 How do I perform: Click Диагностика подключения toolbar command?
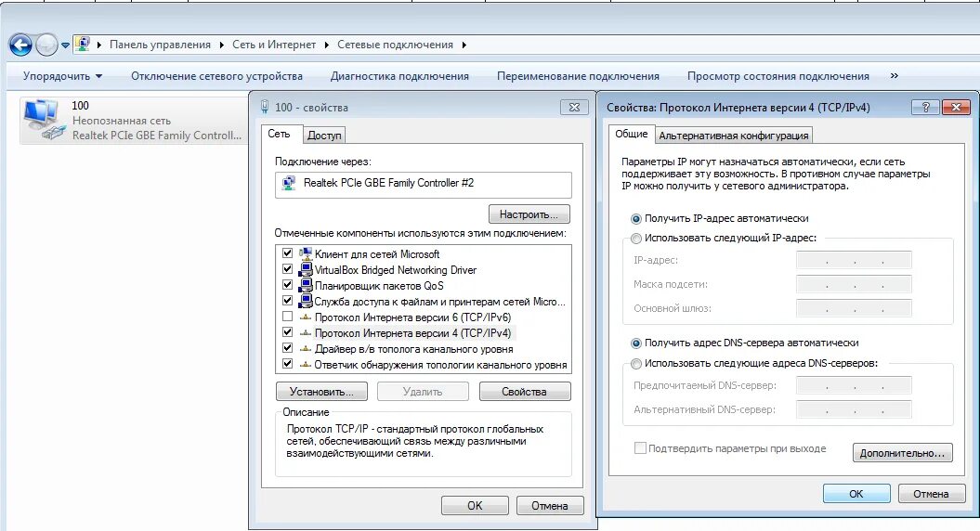399,76
